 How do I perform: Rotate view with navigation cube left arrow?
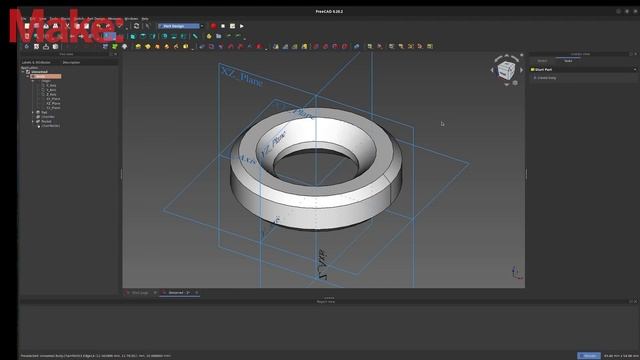pyautogui.click(x=492, y=70)
